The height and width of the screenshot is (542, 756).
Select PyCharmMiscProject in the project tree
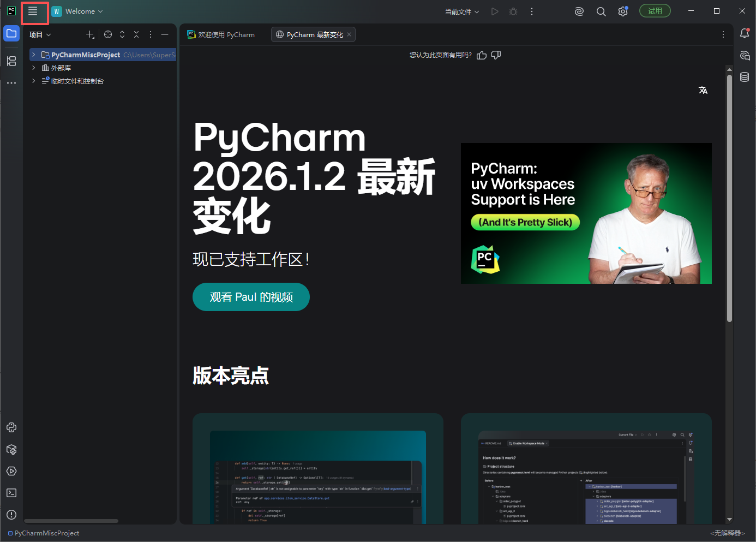[103, 55]
